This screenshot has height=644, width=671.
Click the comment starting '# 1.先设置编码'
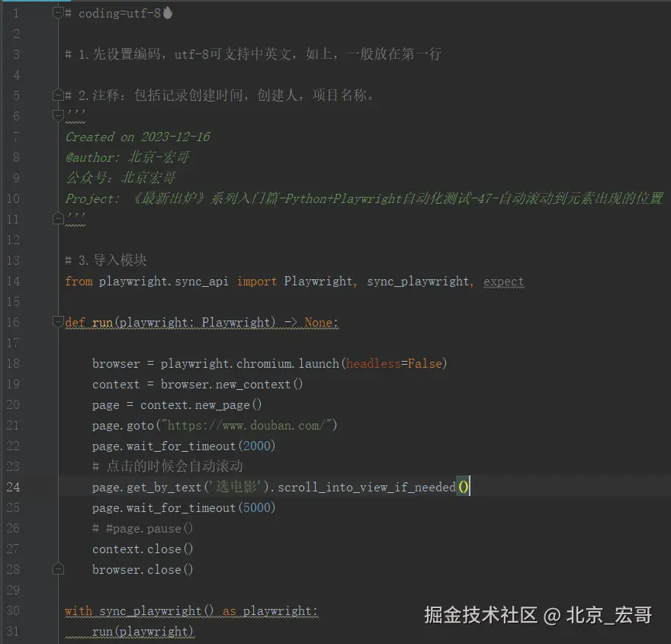[253, 54]
